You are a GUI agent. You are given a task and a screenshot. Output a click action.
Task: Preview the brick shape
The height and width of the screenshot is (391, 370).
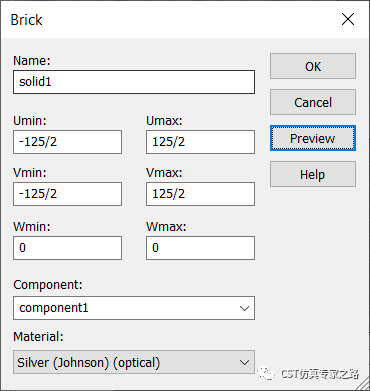click(x=313, y=138)
